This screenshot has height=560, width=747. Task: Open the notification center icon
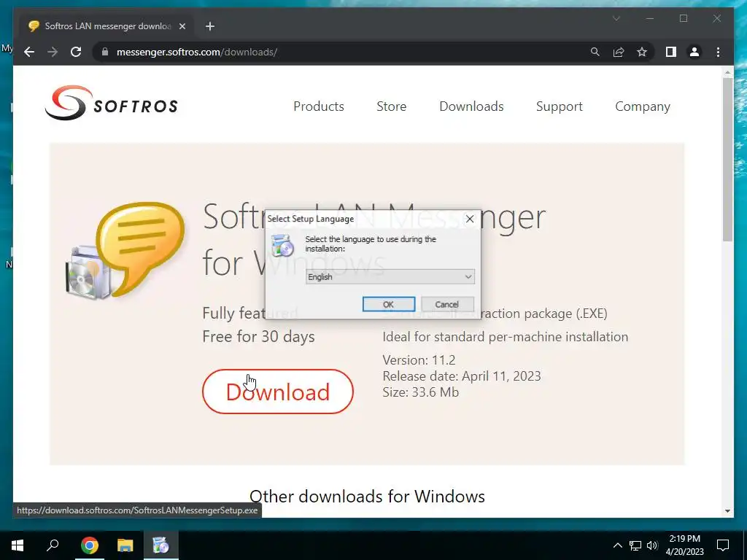tap(723, 545)
